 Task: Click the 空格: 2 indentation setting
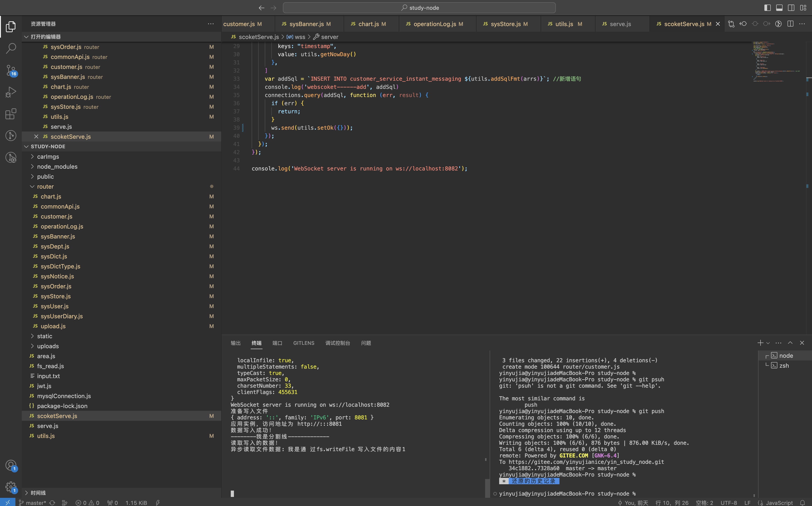[x=704, y=503]
